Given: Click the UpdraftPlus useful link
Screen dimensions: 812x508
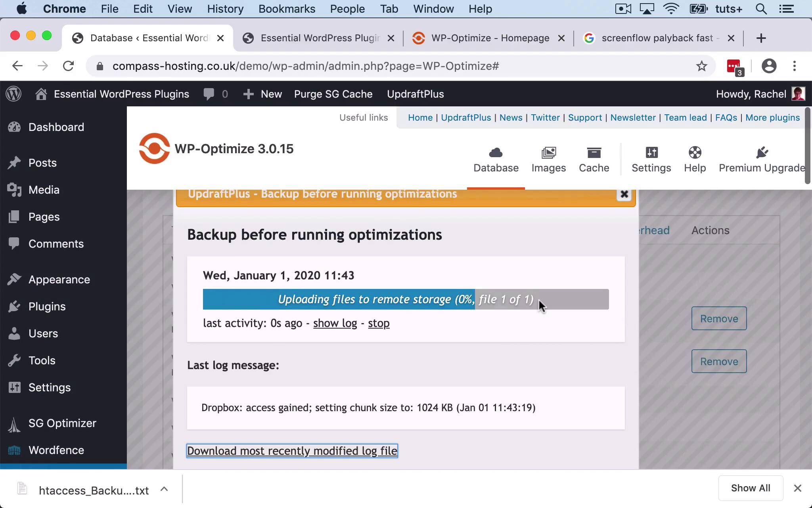Looking at the screenshot, I should click(x=466, y=117).
